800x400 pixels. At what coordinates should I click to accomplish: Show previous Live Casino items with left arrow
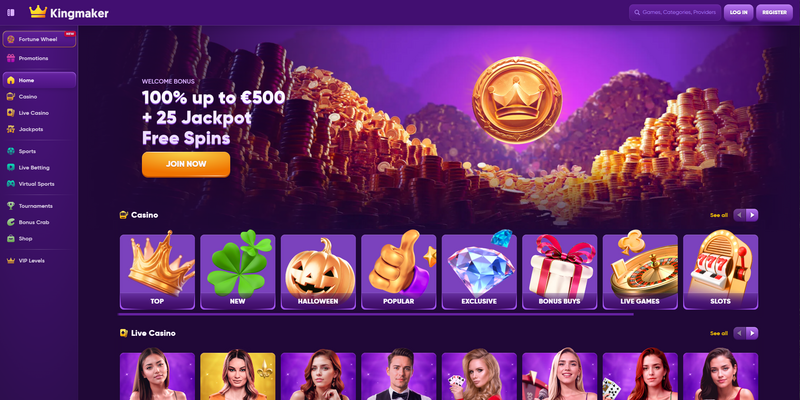click(740, 333)
